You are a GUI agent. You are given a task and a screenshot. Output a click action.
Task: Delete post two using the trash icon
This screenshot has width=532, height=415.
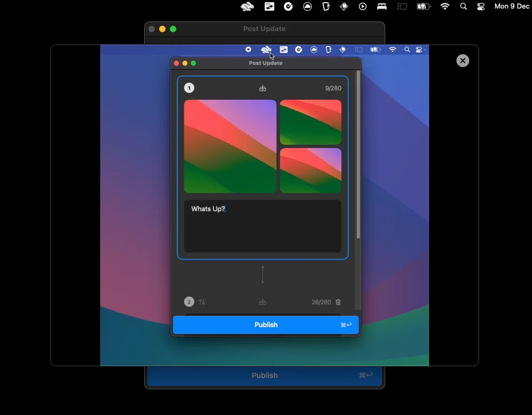coord(338,302)
